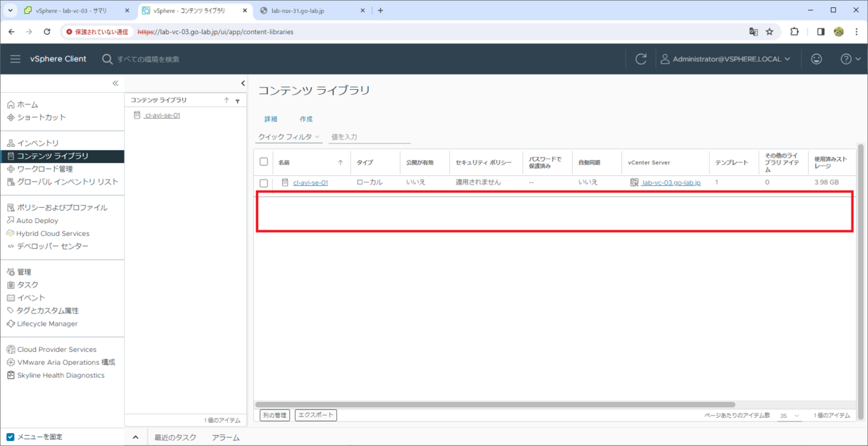Open Auto Deploy in the sidebar
This screenshot has width=868, height=446.
[x=38, y=221]
